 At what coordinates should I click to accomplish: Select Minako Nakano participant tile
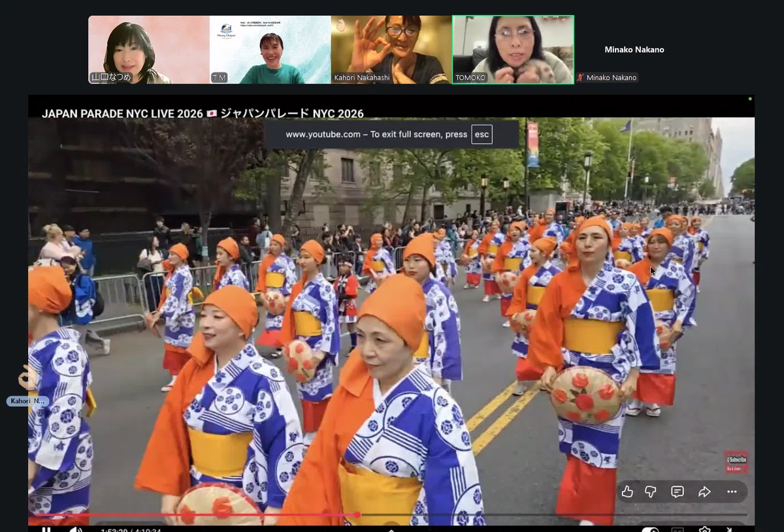pyautogui.click(x=634, y=50)
